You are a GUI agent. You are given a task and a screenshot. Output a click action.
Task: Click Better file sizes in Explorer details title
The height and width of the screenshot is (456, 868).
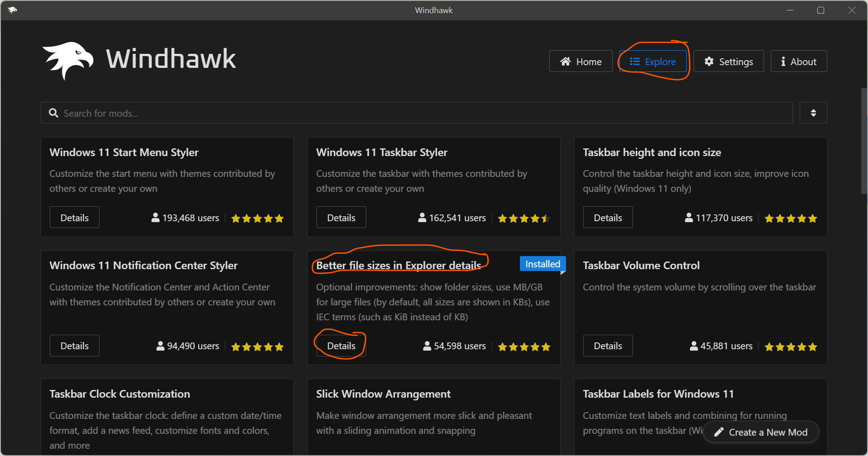pyautogui.click(x=398, y=266)
